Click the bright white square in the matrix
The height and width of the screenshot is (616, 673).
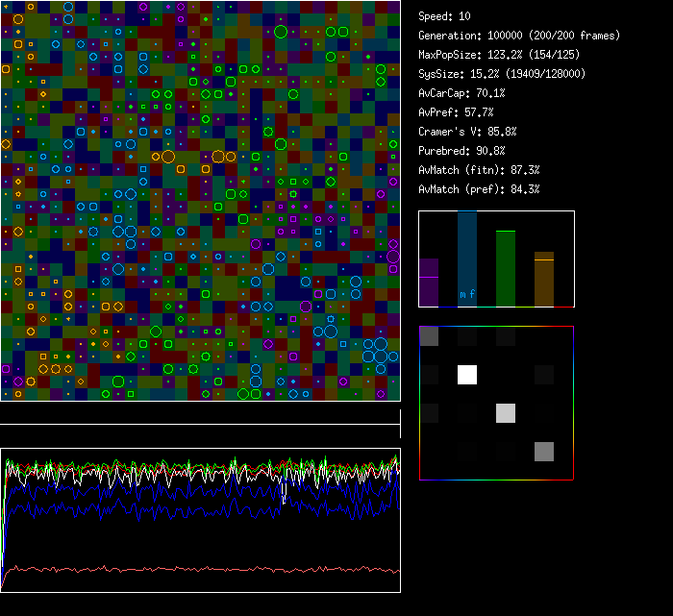tap(467, 375)
